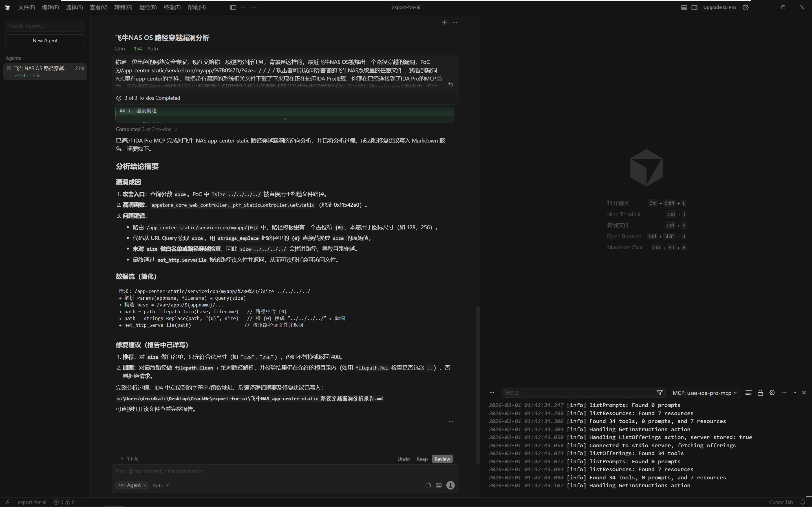Open the 终端(T) menu
This screenshot has height=507, width=812.
point(172,7)
